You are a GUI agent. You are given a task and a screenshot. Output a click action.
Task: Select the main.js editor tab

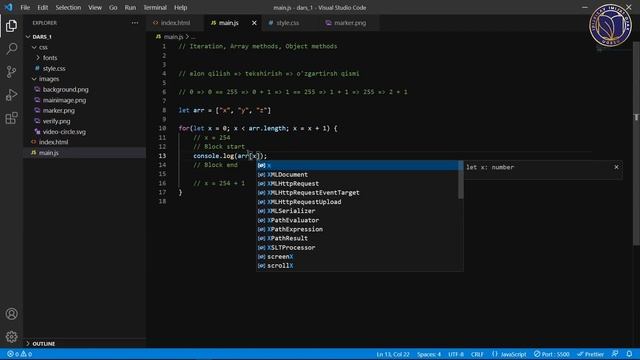[229, 23]
